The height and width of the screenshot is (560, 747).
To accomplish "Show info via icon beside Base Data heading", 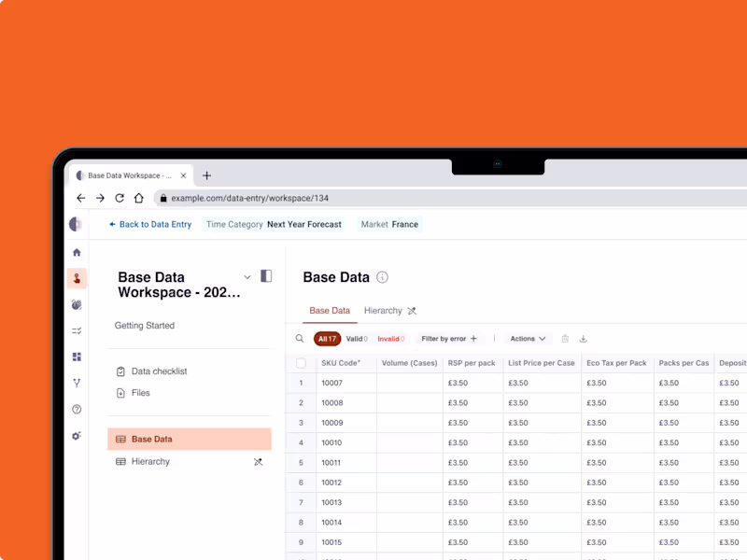I will (x=382, y=277).
